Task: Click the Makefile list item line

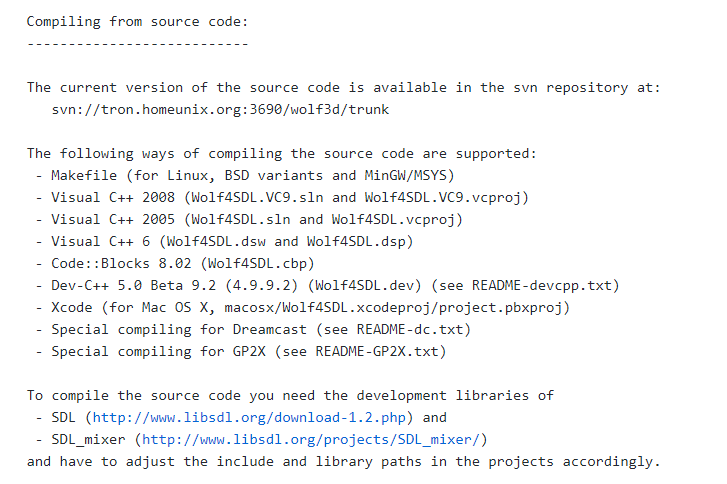Action: pos(245,176)
